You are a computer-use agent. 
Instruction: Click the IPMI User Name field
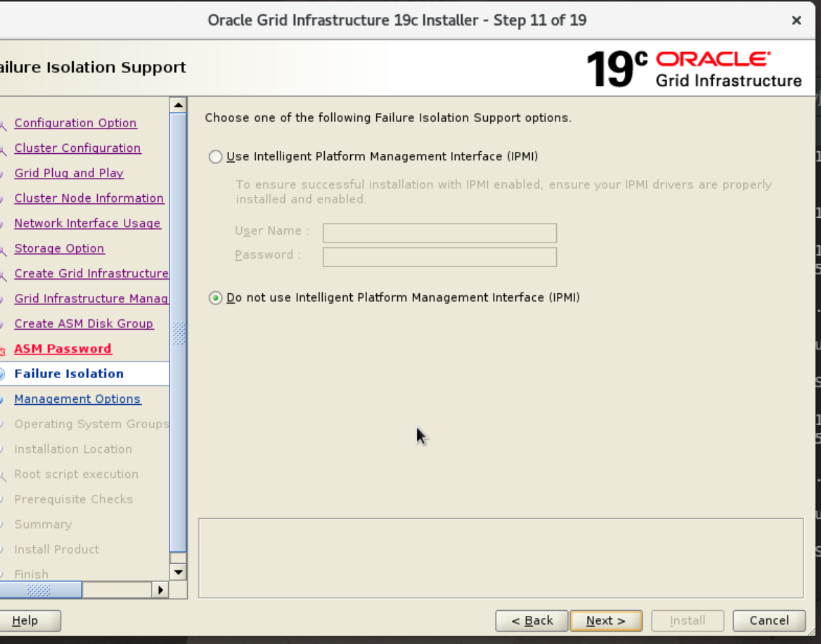[x=440, y=233]
